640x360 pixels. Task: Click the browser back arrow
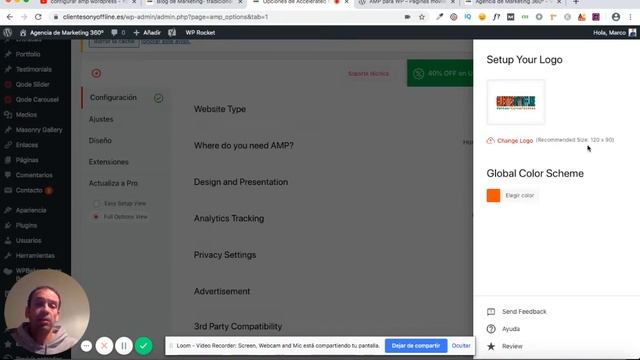10,17
